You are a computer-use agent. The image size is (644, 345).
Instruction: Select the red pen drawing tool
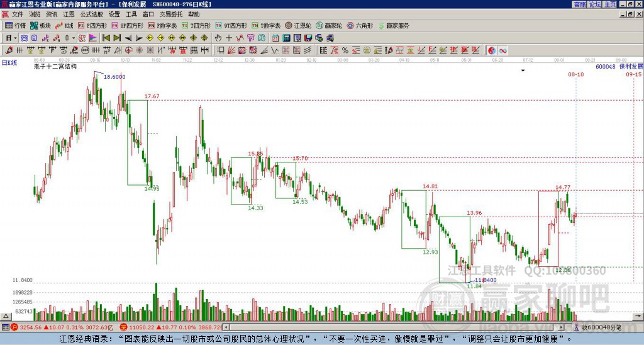(9, 50)
